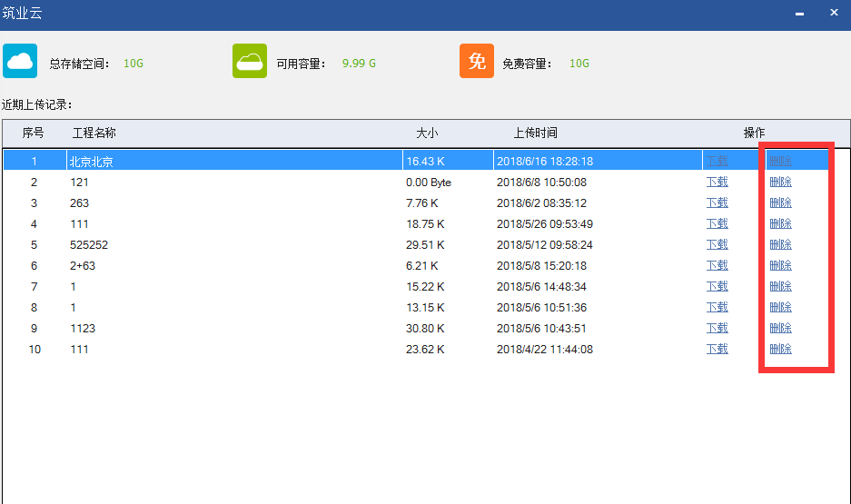Sort by the 序号 column header
Viewport: 851px width, 504px height.
point(34,133)
